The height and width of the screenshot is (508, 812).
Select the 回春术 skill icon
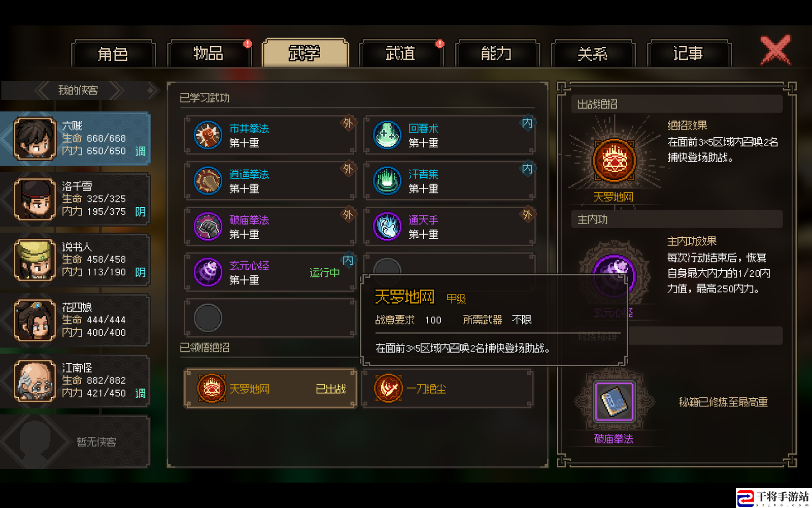pos(387,135)
